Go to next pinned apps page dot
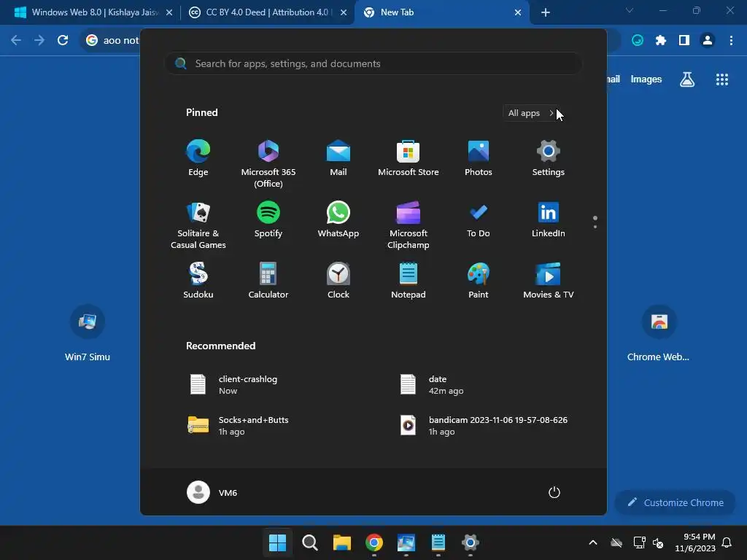 coord(595,227)
